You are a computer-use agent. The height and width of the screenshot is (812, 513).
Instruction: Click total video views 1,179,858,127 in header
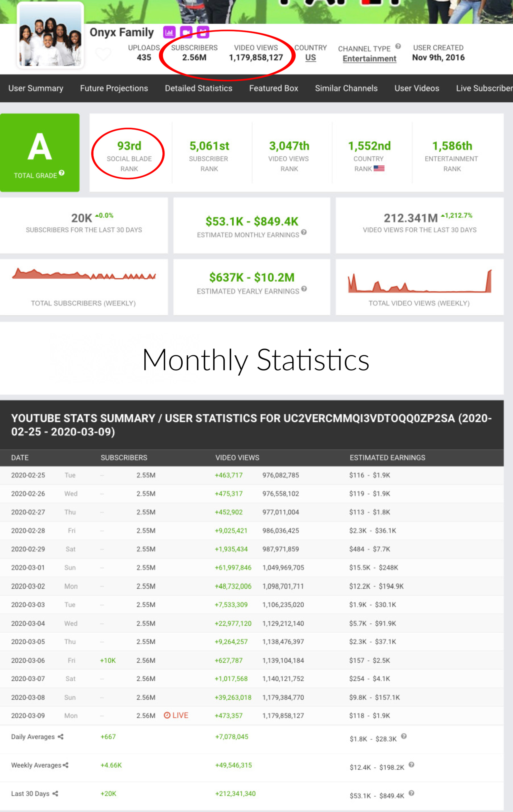(256, 57)
